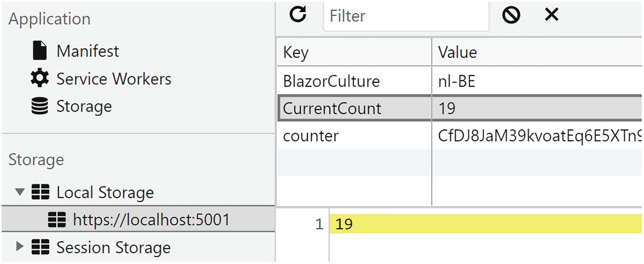Type in the Filter input field
Viewport: 644px width, 264px height.
coord(407,16)
